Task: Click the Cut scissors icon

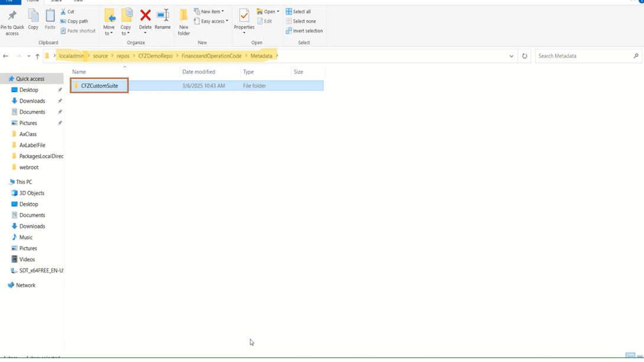Action: coord(62,11)
